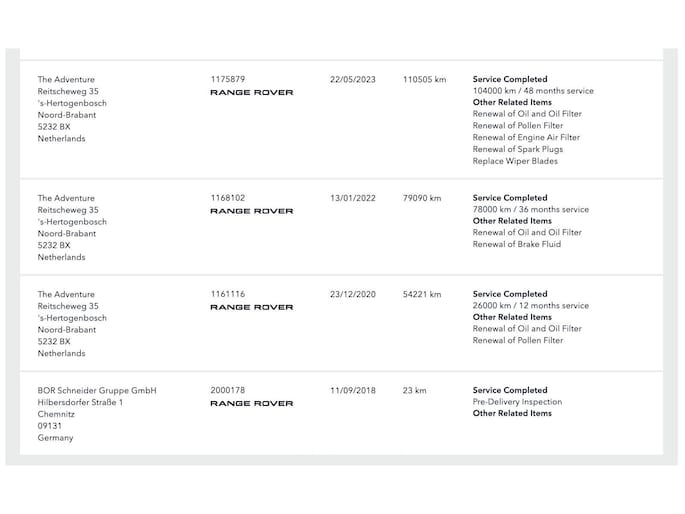Select service record number 1175879
685x514 pixels.
tap(228, 79)
